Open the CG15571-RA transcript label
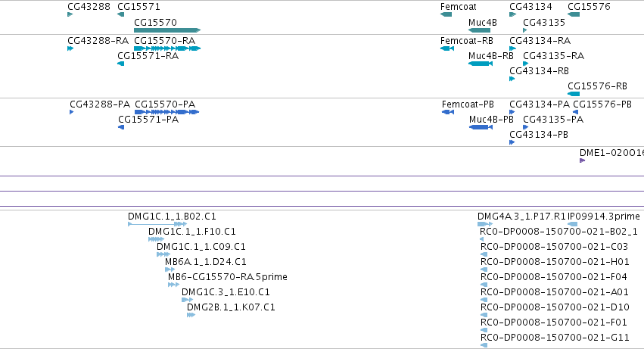This screenshot has width=644, height=349. [148, 56]
